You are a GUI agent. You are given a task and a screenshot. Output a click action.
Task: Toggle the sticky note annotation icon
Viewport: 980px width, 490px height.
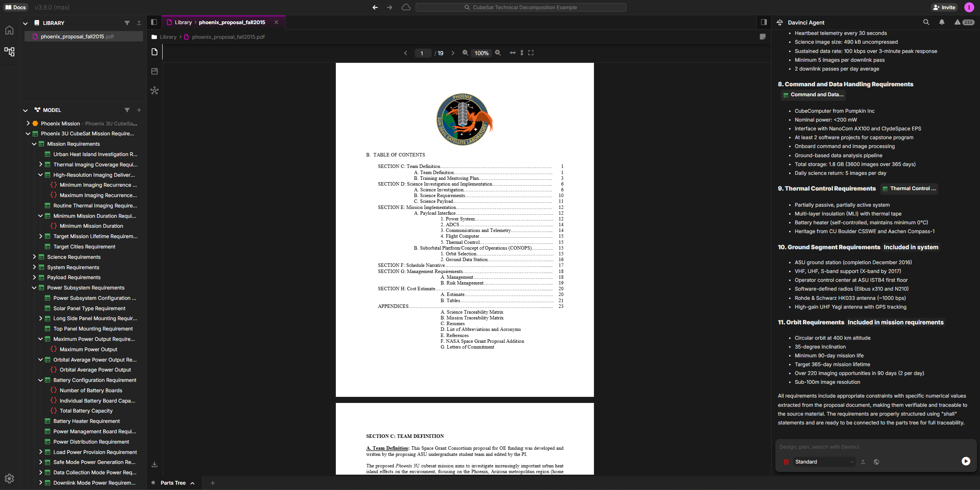[x=763, y=36]
